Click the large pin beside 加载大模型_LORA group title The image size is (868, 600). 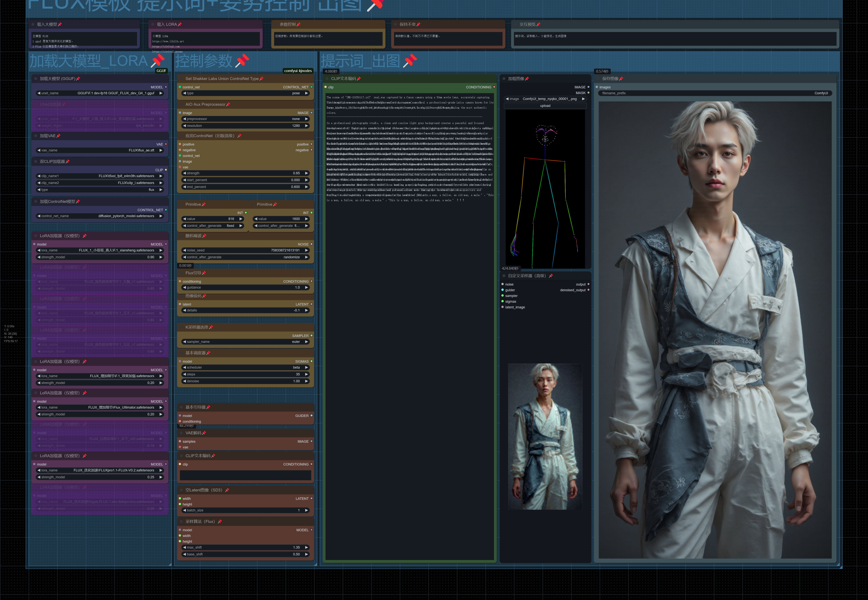point(157,61)
